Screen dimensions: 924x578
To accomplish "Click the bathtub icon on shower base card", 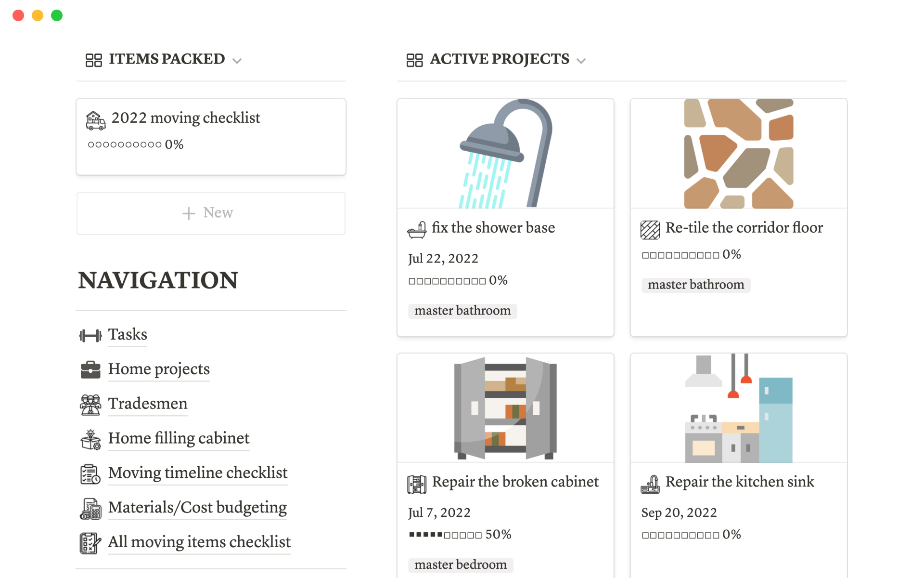I will tap(417, 230).
